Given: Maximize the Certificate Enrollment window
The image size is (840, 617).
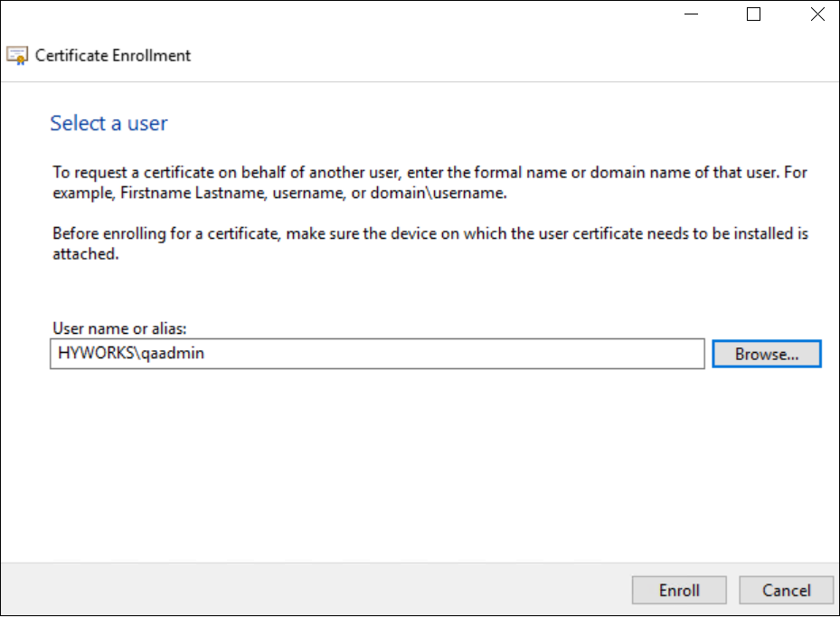Looking at the screenshot, I should [x=754, y=14].
